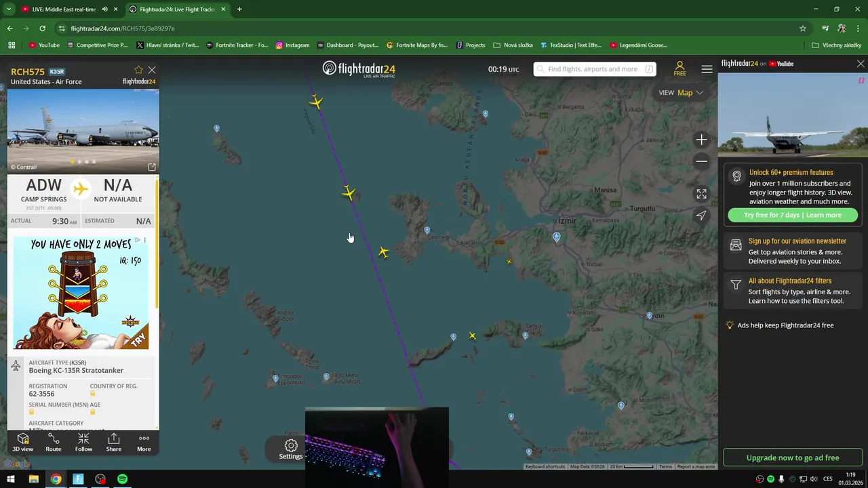868x488 pixels.
Task: Click Upgrade now to go ad free
Action: pyautogui.click(x=793, y=457)
